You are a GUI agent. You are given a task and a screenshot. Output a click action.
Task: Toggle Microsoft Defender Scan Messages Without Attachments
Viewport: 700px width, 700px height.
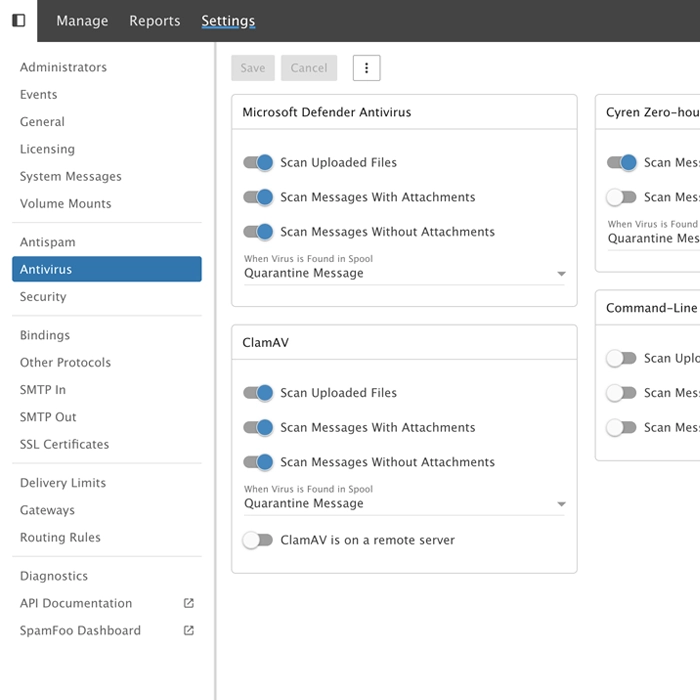point(258,232)
